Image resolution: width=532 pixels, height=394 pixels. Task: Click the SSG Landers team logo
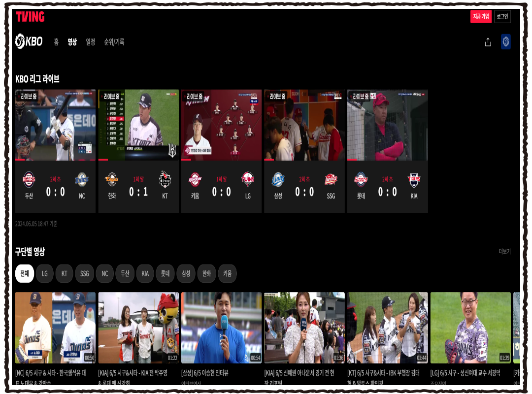331,179
